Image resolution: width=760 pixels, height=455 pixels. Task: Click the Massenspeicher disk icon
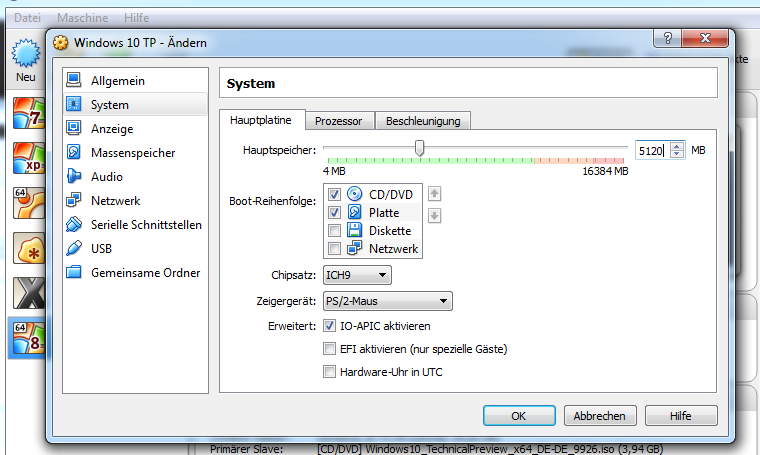tap(74, 152)
